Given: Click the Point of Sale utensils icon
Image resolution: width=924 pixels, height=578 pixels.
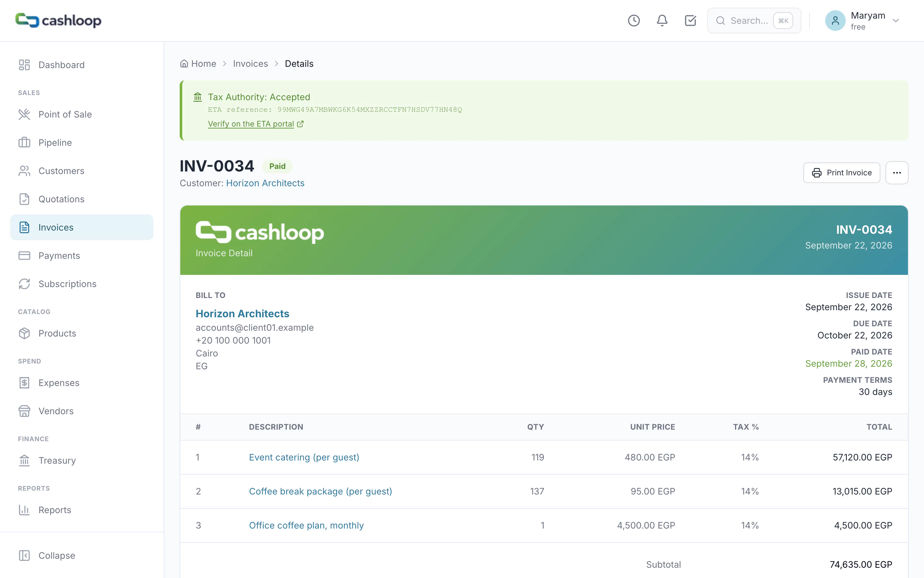Looking at the screenshot, I should 24,114.
